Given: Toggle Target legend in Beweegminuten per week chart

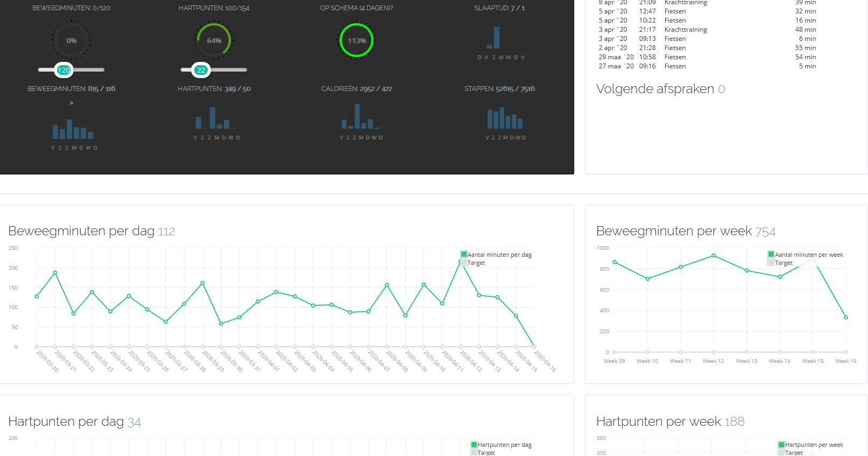Looking at the screenshot, I should point(780,263).
